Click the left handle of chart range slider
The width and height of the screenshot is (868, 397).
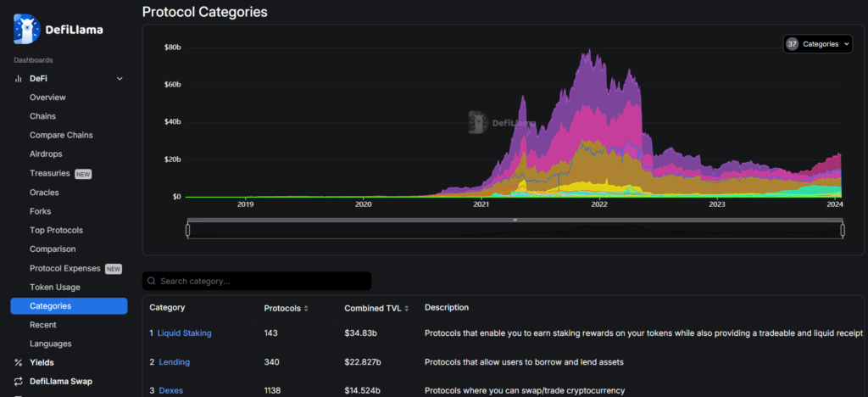[188, 229]
